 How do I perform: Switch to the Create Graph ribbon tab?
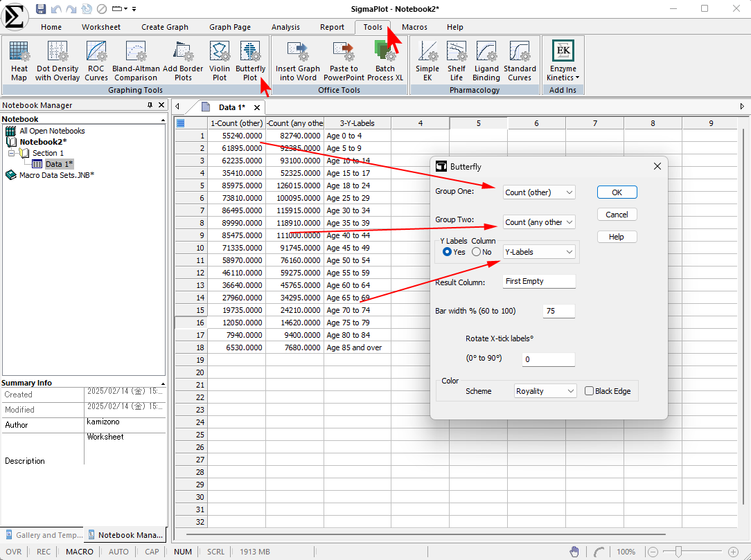[x=165, y=27]
